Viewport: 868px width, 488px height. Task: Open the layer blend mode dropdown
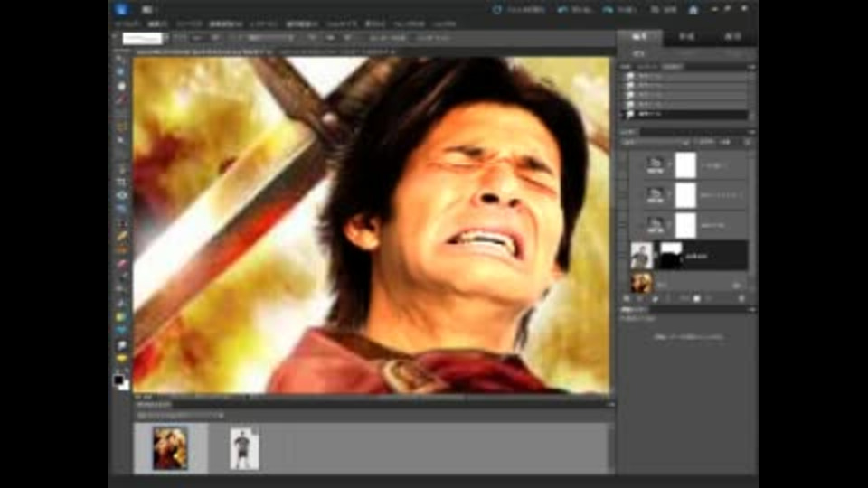click(x=656, y=142)
